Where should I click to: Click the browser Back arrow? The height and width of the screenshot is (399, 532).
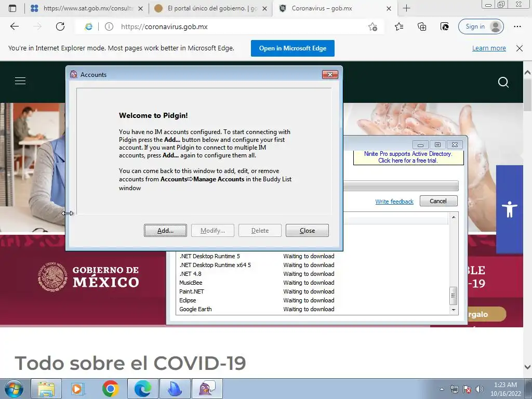click(x=14, y=26)
